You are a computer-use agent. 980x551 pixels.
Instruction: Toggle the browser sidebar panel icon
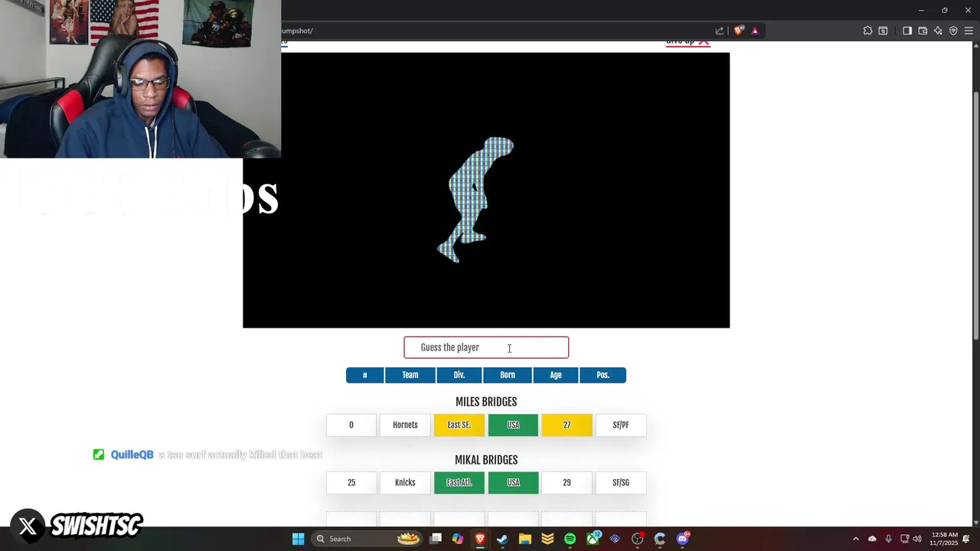[x=907, y=31]
